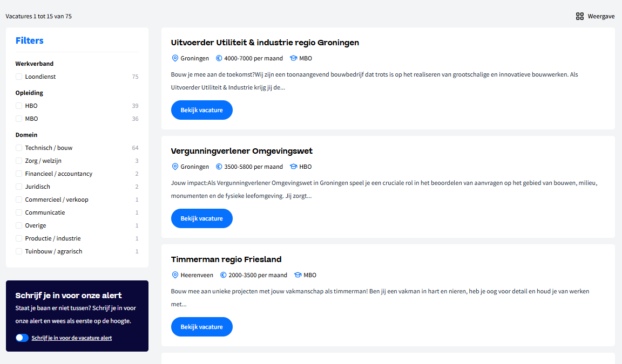Click graduation cap icon in Vergunningverlener listing
Viewport: 622px width, 364px height.
click(x=294, y=167)
